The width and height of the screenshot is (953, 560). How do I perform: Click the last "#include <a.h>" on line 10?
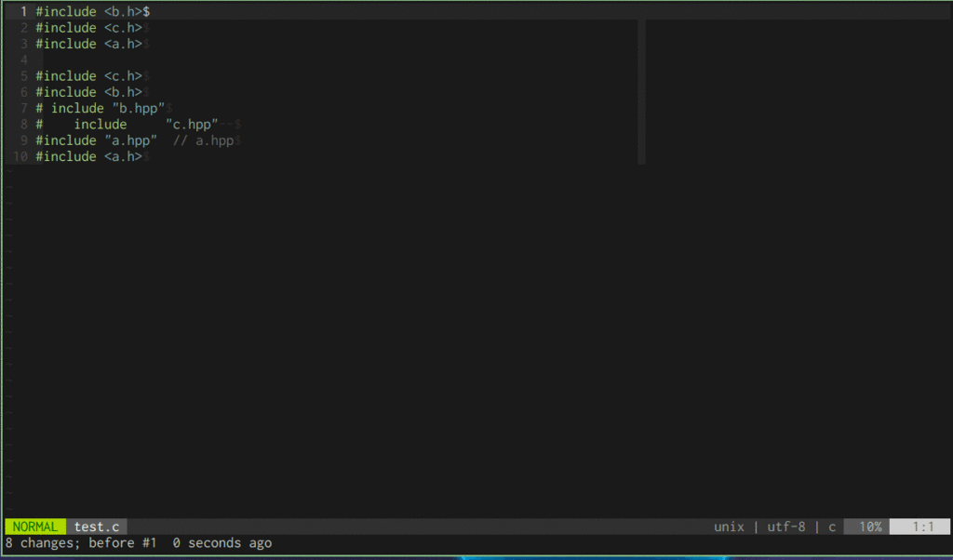point(87,155)
